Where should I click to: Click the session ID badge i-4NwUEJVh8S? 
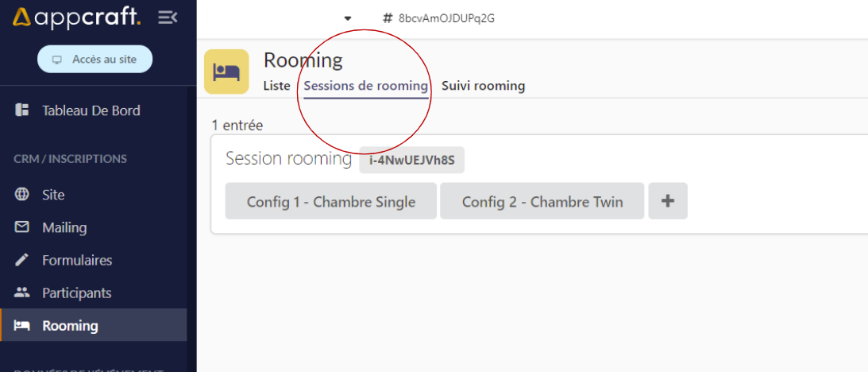pos(411,160)
